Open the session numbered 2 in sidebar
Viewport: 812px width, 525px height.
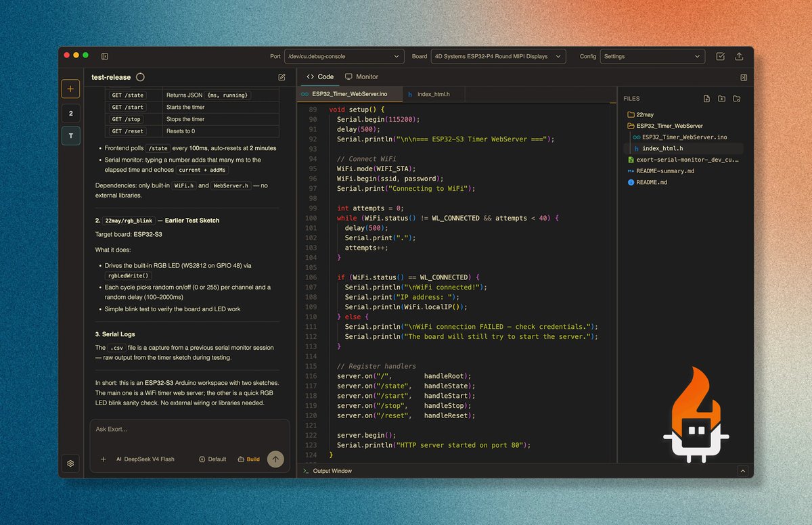[x=70, y=113]
